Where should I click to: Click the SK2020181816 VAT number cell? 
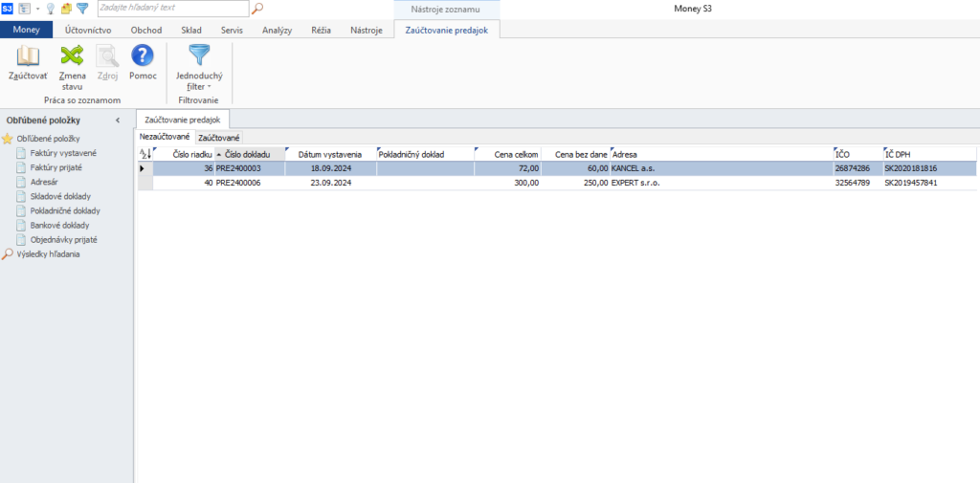coord(928,168)
